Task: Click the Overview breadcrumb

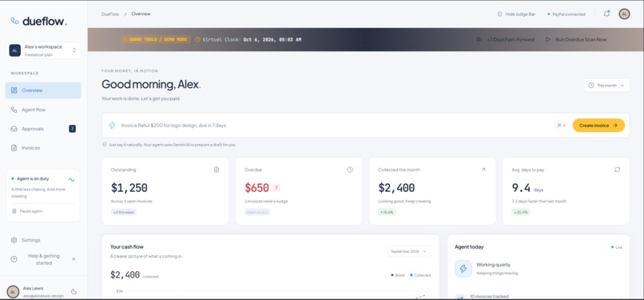Action: 141,14
